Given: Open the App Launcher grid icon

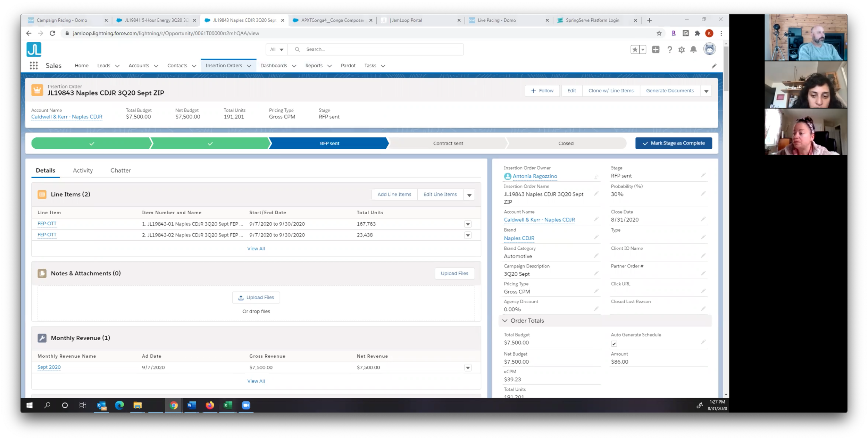Looking at the screenshot, I should 34,66.
